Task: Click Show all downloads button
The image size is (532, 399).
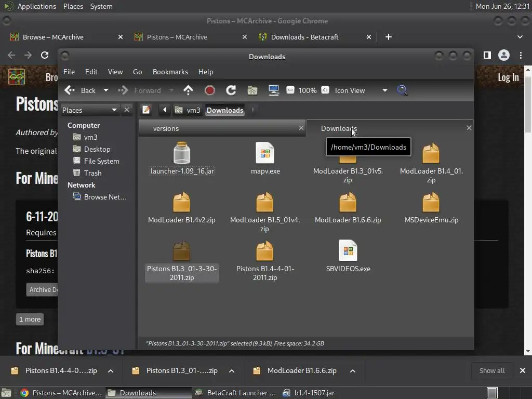Action: (492, 370)
